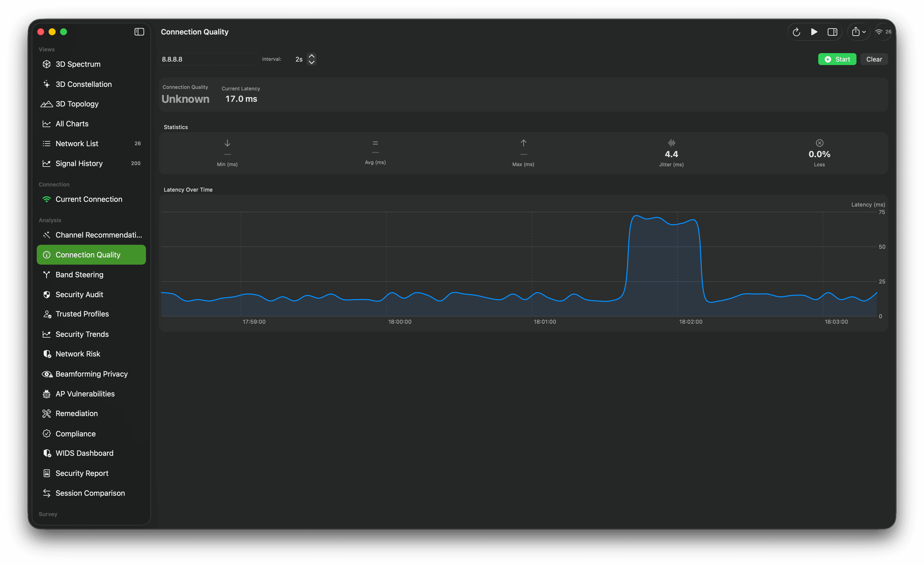View Security Trends
The width and height of the screenshot is (924, 566).
click(x=91, y=334)
